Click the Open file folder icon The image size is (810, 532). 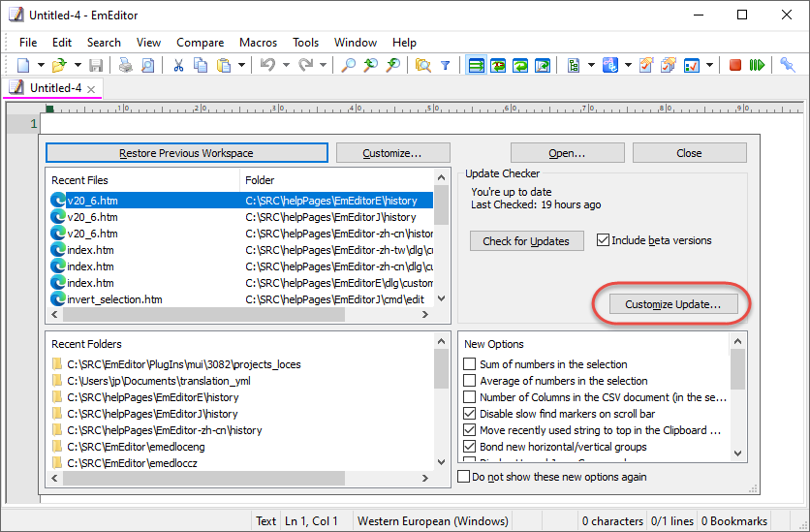click(x=60, y=66)
